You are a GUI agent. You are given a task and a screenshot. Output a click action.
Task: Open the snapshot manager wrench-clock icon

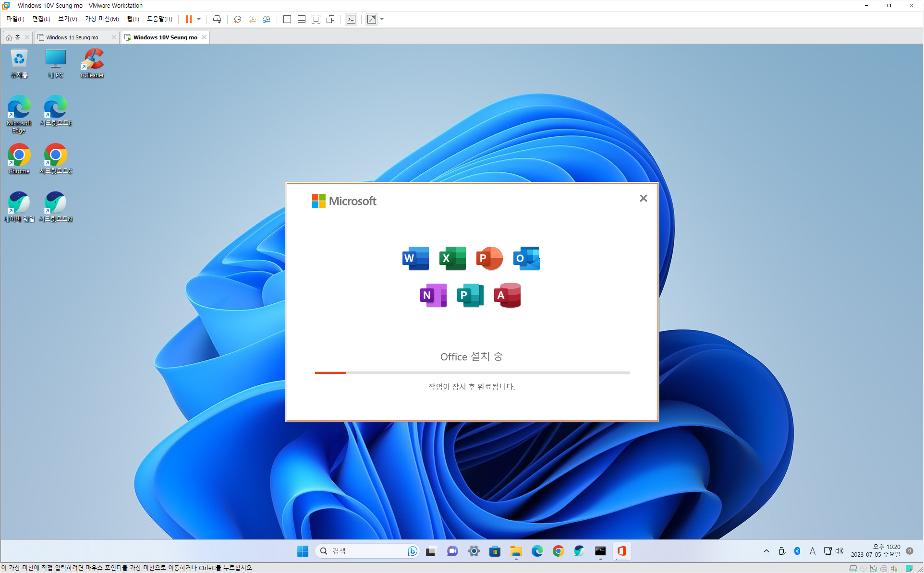point(267,19)
